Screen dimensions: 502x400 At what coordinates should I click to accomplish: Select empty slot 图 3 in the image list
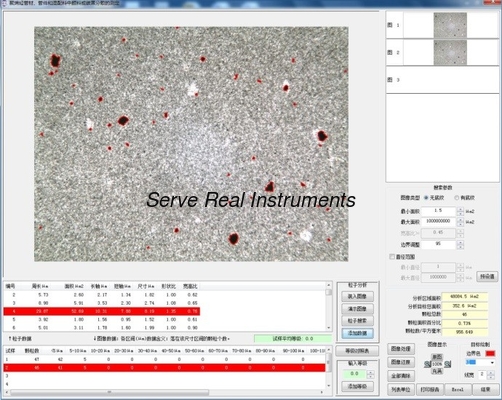(442, 80)
